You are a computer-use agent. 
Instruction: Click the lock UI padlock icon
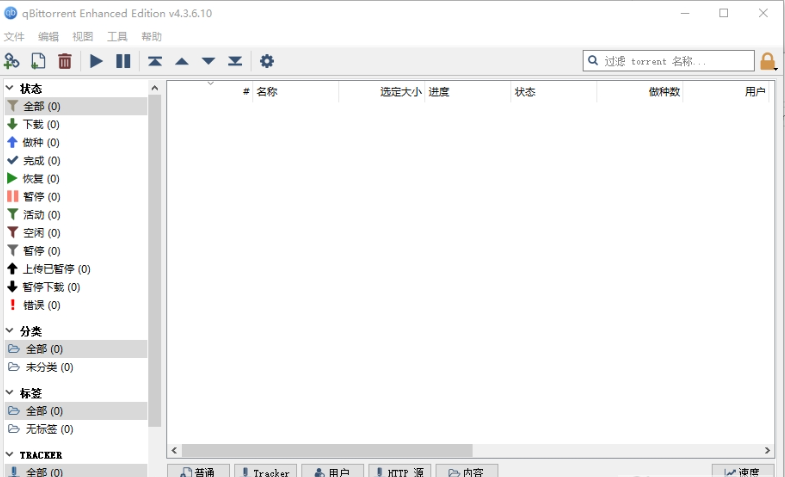pyautogui.click(x=767, y=62)
